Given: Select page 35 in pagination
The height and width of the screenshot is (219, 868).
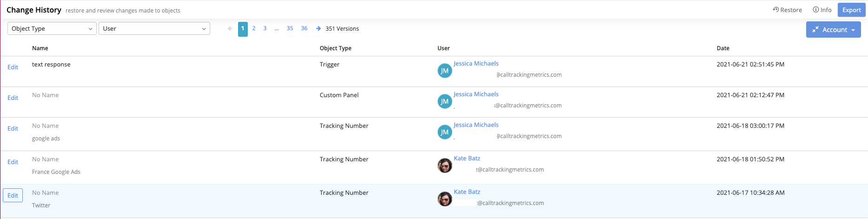Looking at the screenshot, I should click(x=290, y=28).
